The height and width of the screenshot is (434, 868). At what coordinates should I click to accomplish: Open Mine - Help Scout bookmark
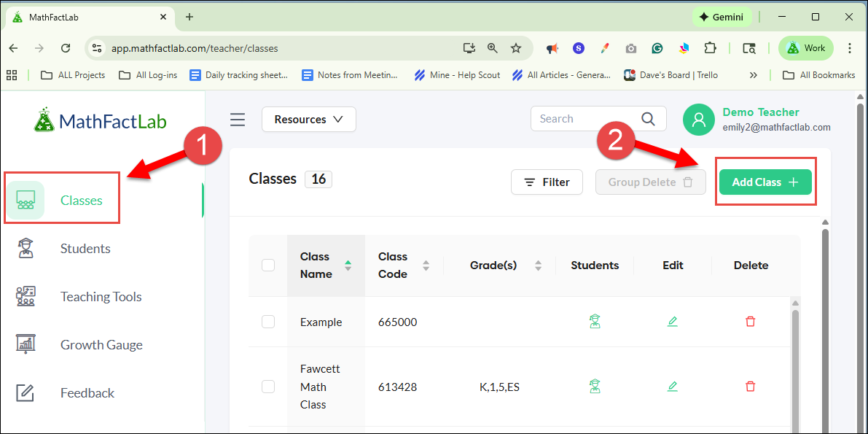tap(457, 75)
